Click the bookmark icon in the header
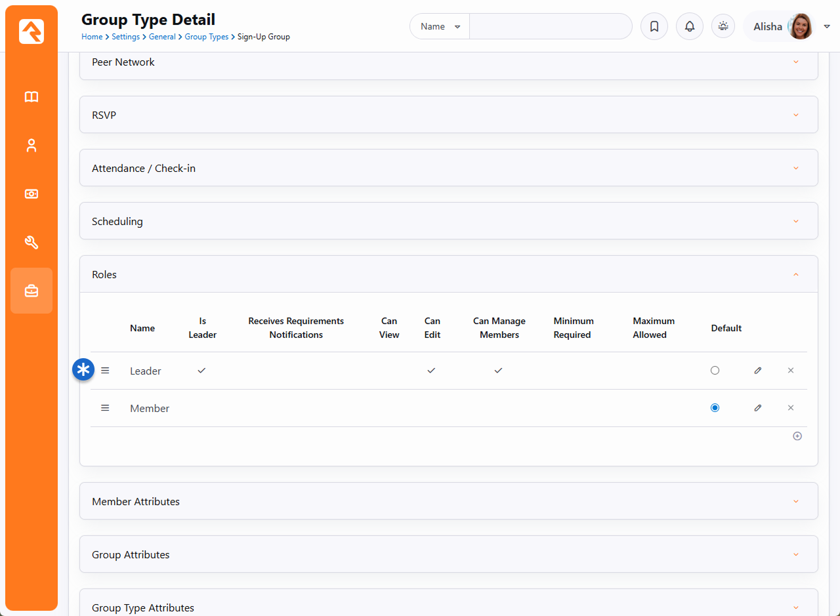 click(x=654, y=27)
